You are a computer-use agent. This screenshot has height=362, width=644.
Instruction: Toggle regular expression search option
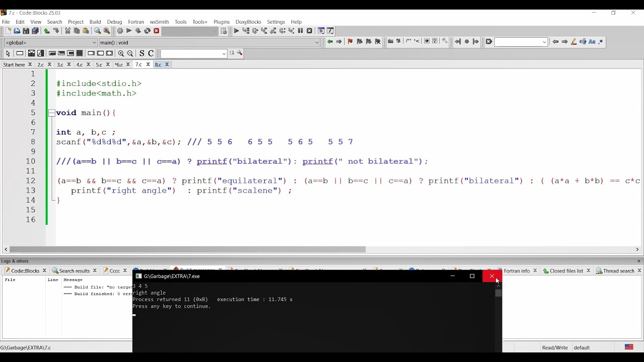click(x=601, y=42)
